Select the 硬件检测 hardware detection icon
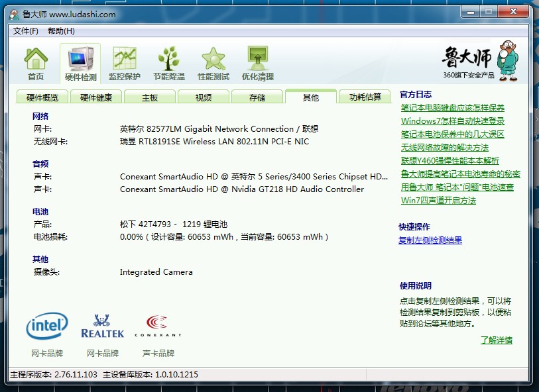This screenshot has width=539, height=392. (x=80, y=64)
